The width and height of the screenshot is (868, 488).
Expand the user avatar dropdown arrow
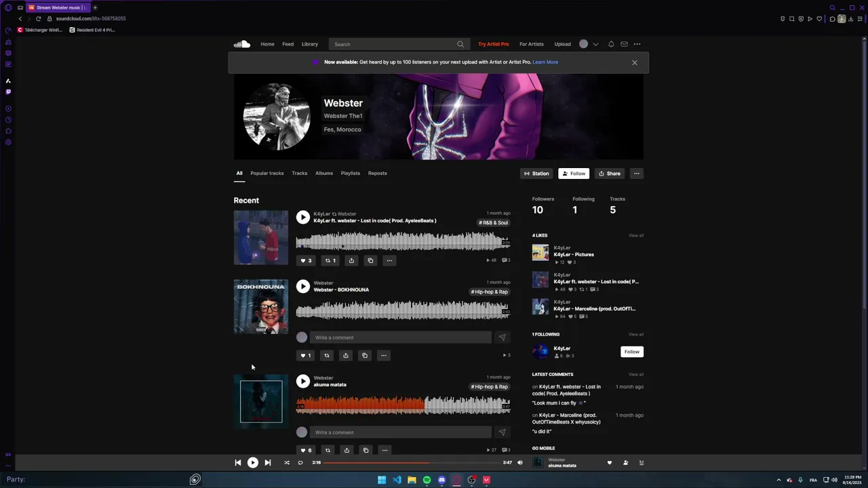click(595, 44)
